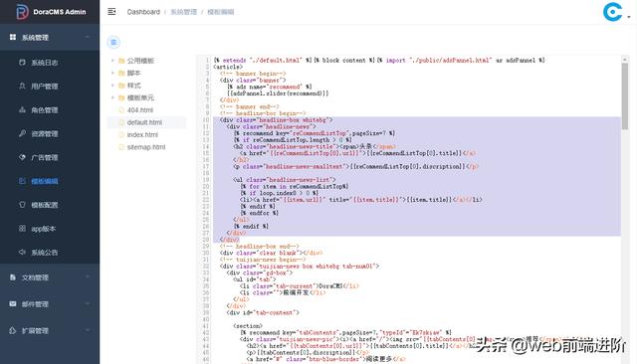Click code line 1 with extends default.html
Viewport: 637px width, 364px height.
(379, 60)
